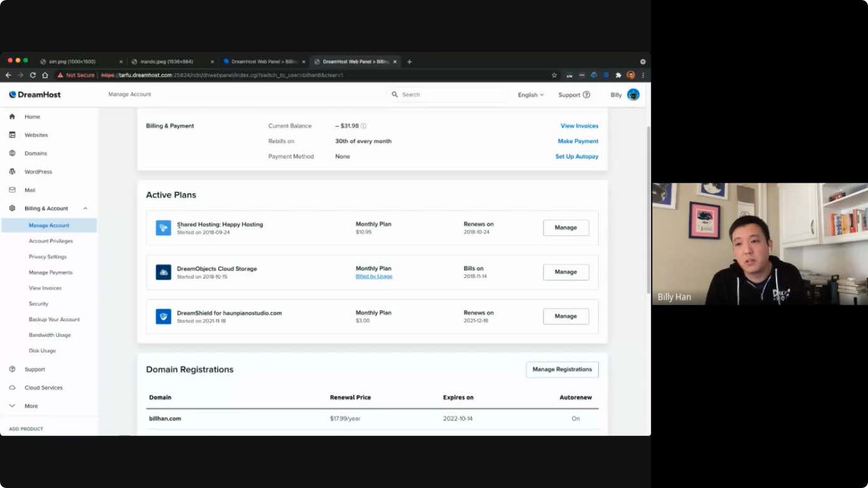
Task: Select Manage Account in the sidebar
Action: (x=49, y=225)
